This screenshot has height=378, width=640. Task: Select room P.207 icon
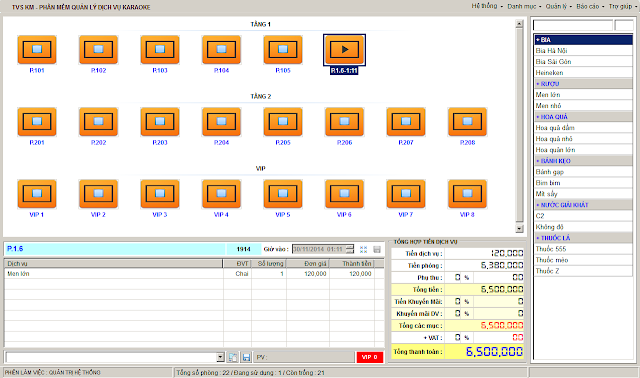pos(406,121)
